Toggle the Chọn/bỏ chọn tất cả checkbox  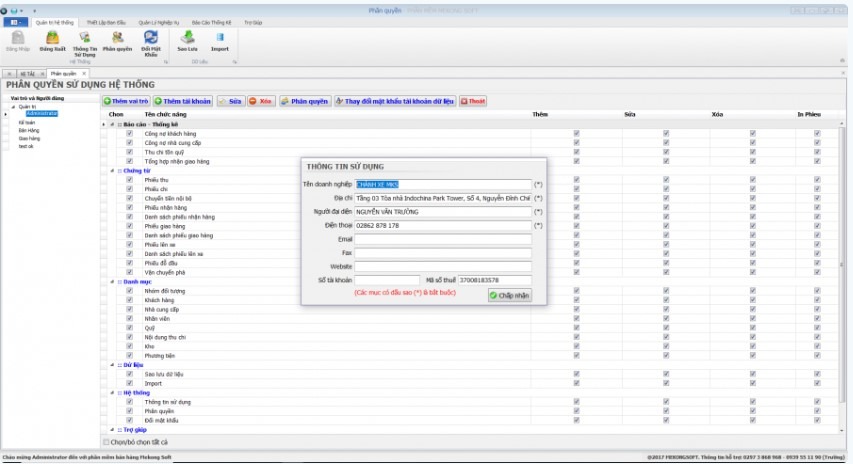[108, 441]
